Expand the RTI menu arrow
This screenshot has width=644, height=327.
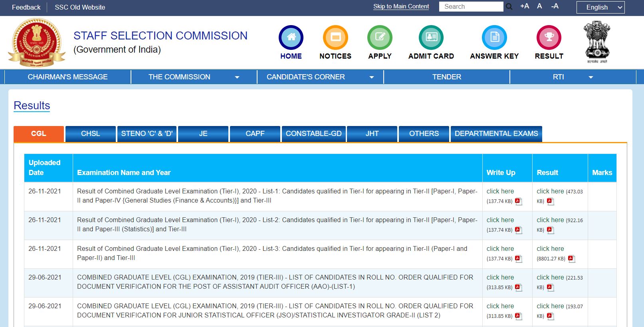pos(591,77)
